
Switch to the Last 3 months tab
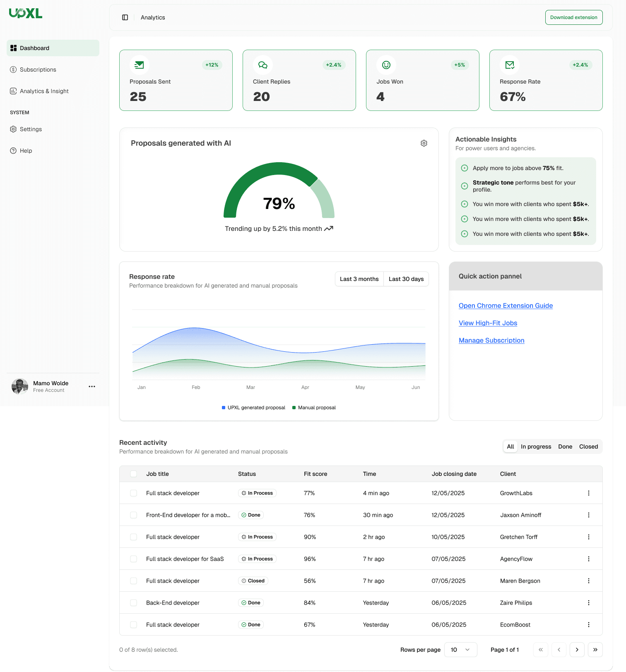coord(359,279)
